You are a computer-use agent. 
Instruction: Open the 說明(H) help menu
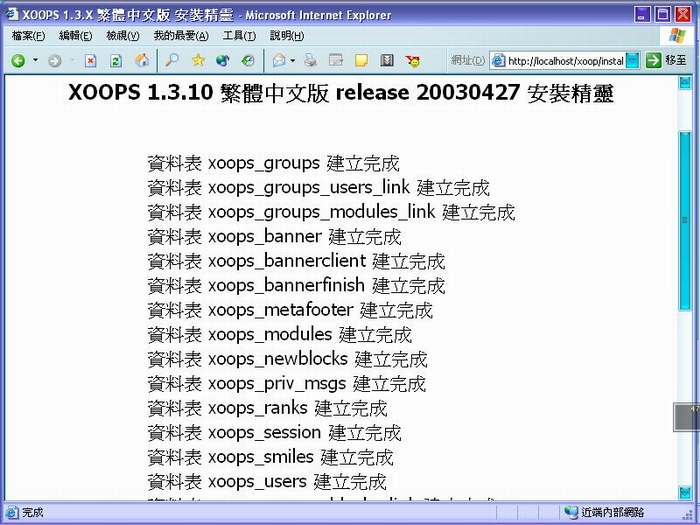[286, 36]
